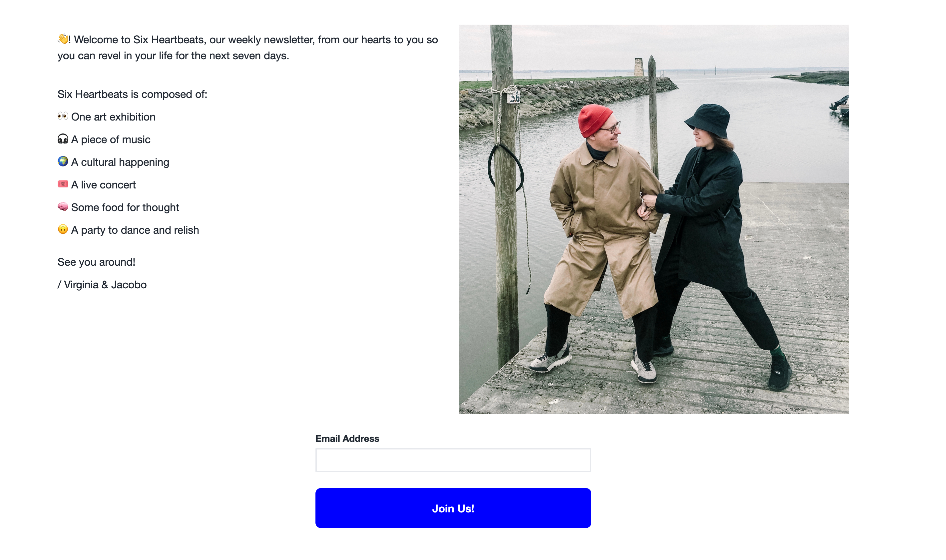Screen dimensions: 946x560
Task: Click the globe emoji beside cultural happening
Action: 63,161
